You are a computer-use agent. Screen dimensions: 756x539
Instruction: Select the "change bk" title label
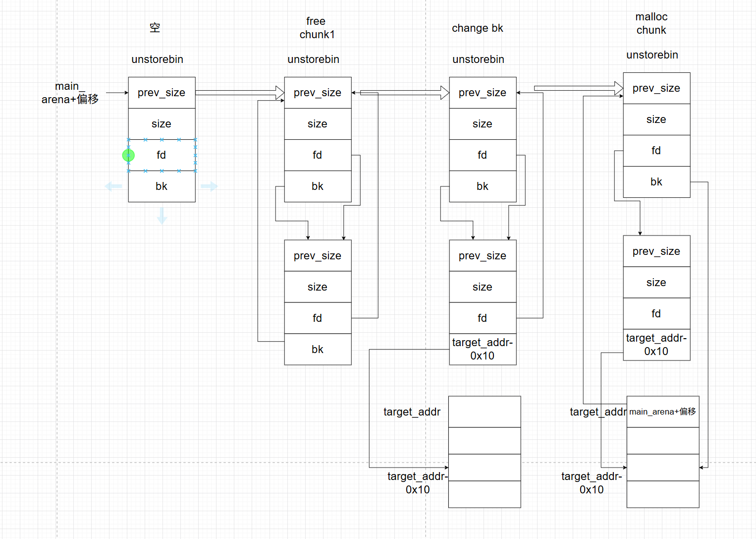477,28
